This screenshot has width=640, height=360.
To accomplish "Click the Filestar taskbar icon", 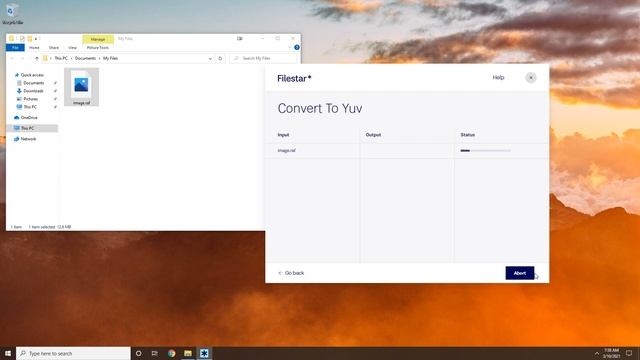I will [x=204, y=353].
